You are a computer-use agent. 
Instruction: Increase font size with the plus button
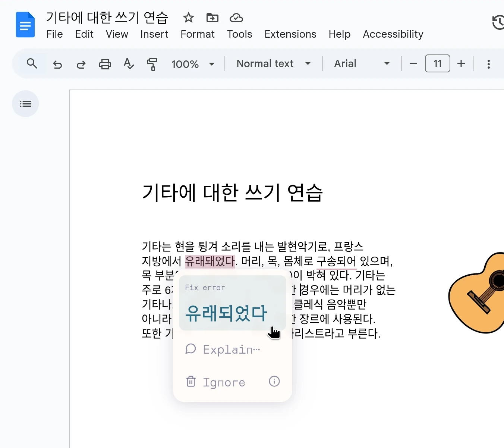tap(461, 64)
